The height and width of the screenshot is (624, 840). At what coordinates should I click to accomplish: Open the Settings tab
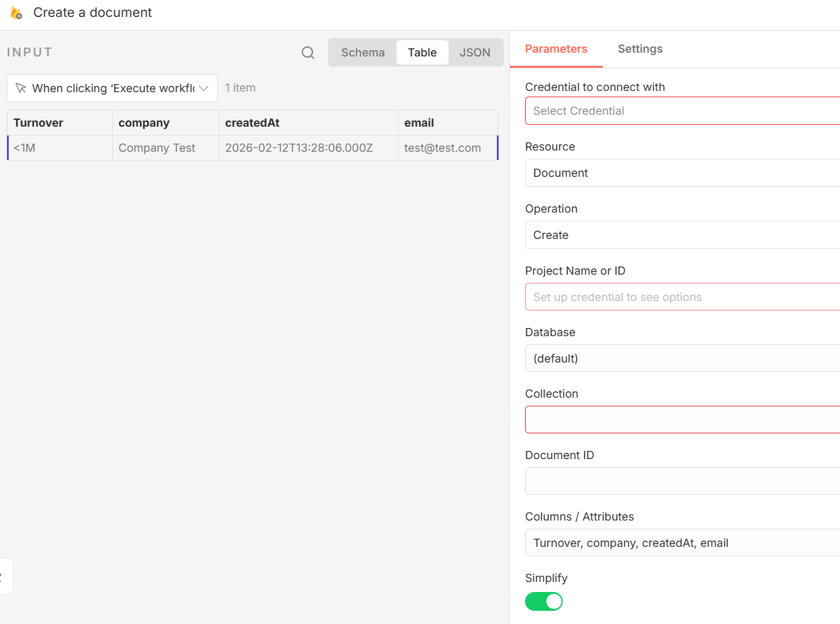pyautogui.click(x=640, y=49)
